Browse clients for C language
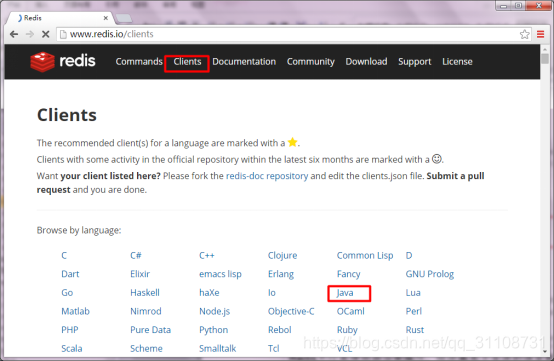 (64, 255)
